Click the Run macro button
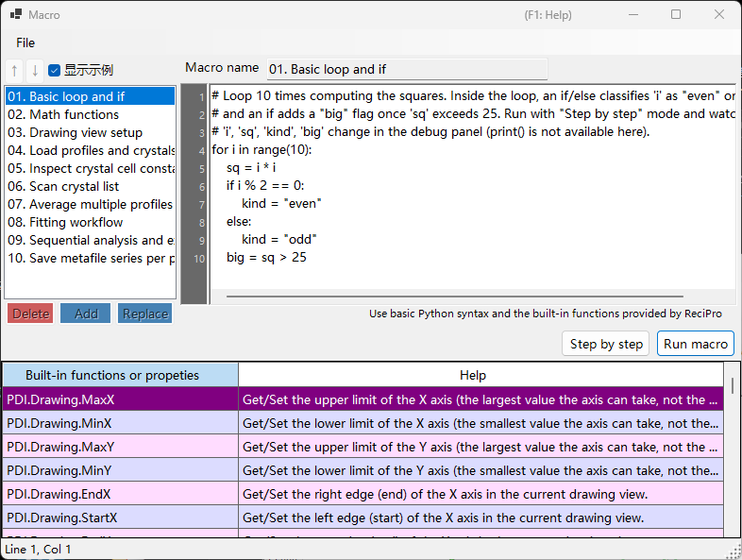Viewport: 742px width, 560px height. [696, 344]
